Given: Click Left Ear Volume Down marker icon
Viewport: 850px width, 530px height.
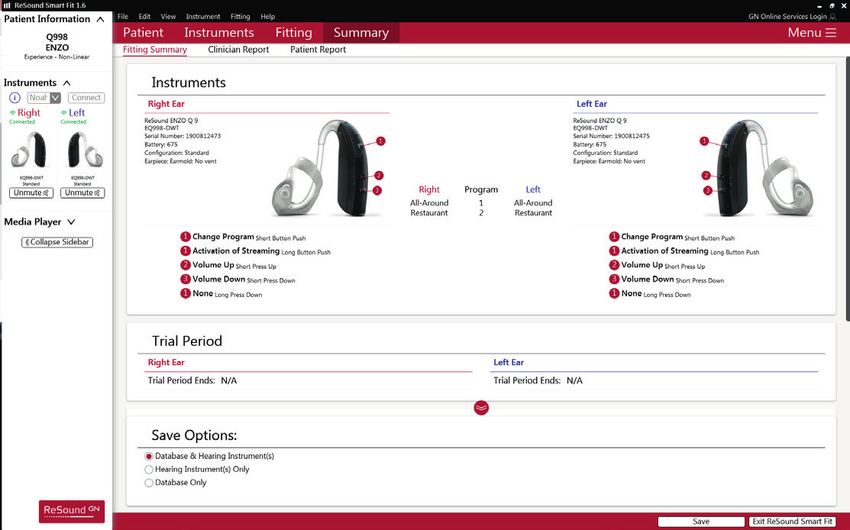Looking at the screenshot, I should coord(614,279).
